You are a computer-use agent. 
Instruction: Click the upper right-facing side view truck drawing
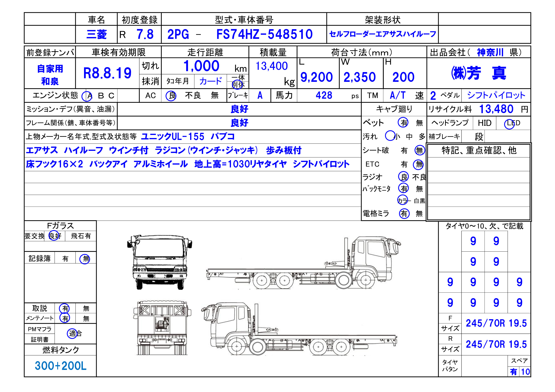tap(303, 263)
